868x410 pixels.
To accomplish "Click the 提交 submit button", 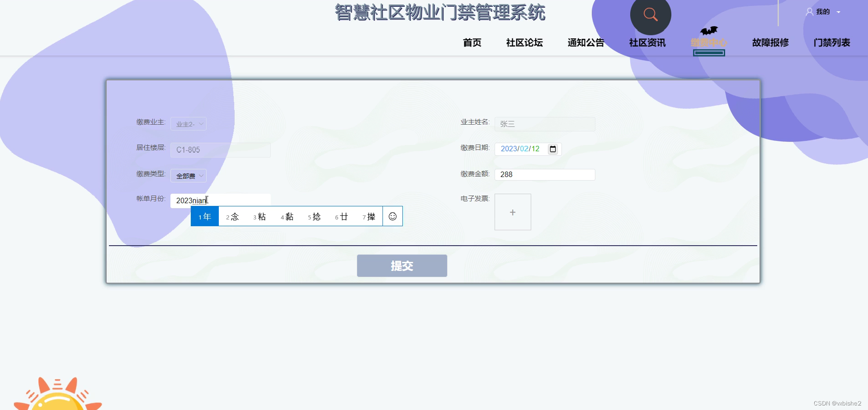I will pos(402,266).
